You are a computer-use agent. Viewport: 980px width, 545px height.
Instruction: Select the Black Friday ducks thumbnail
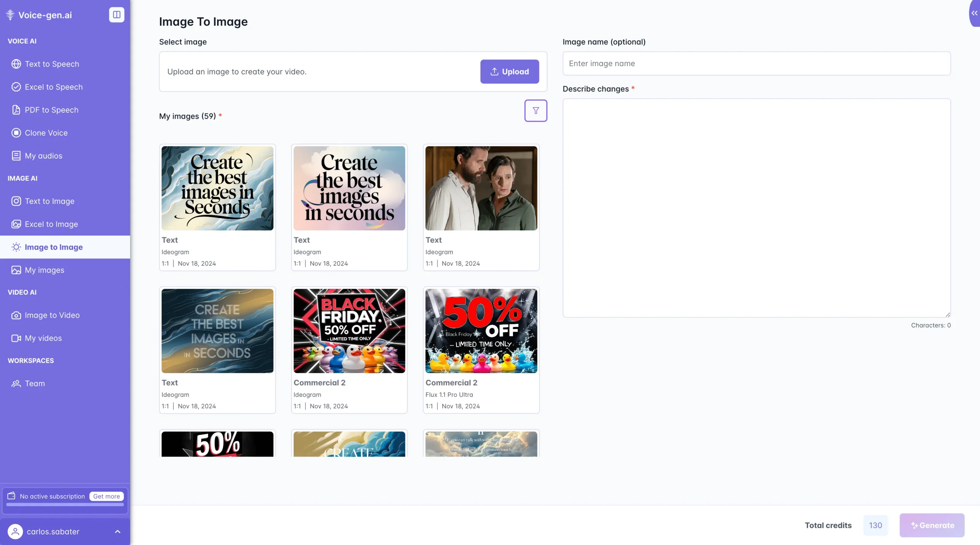349,331
